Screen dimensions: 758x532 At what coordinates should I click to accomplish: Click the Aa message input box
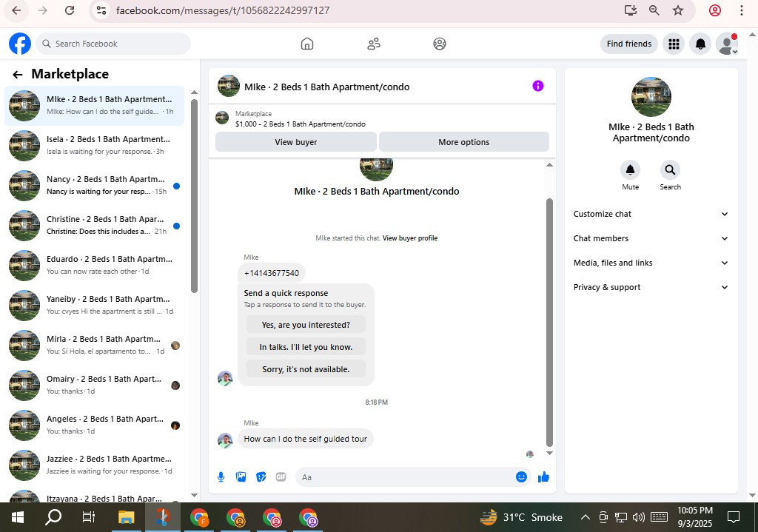click(x=406, y=477)
